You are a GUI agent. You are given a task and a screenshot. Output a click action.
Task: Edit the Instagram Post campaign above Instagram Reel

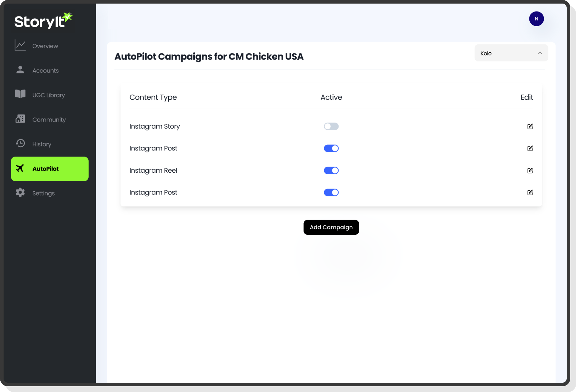click(x=530, y=148)
